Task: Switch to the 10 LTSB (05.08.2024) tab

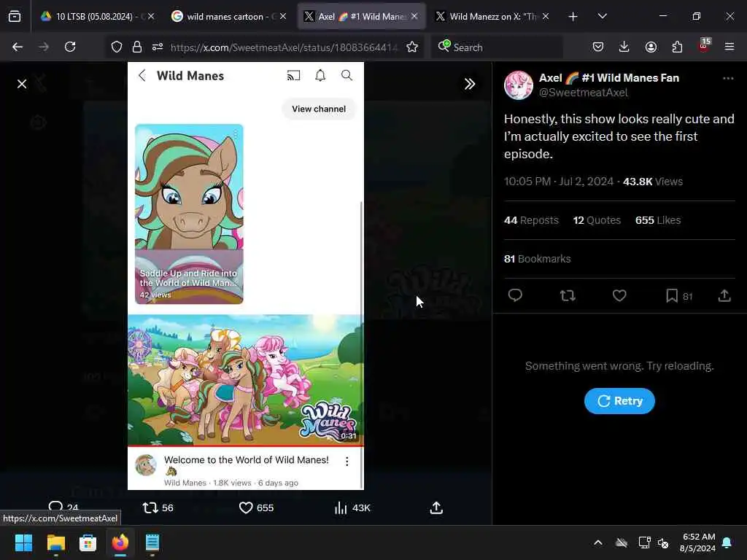Action: pos(97,17)
